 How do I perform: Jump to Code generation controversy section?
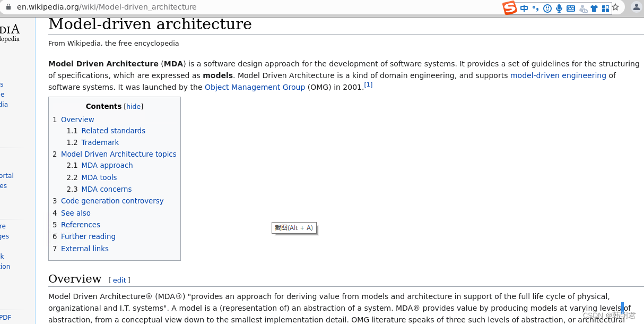(x=112, y=201)
